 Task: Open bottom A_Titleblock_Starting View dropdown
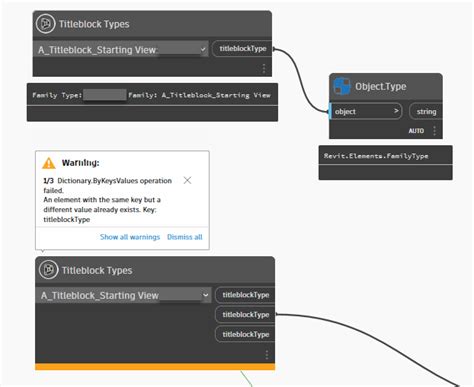(123, 295)
